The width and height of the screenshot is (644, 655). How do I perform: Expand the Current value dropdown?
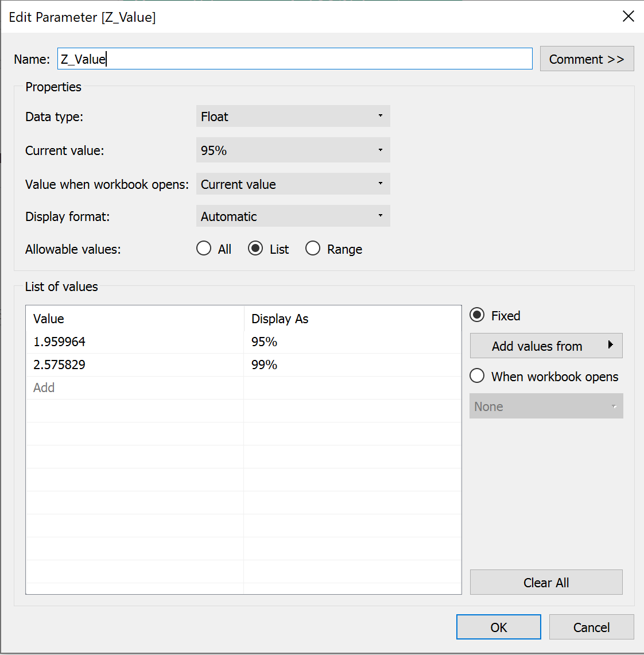tap(293, 150)
